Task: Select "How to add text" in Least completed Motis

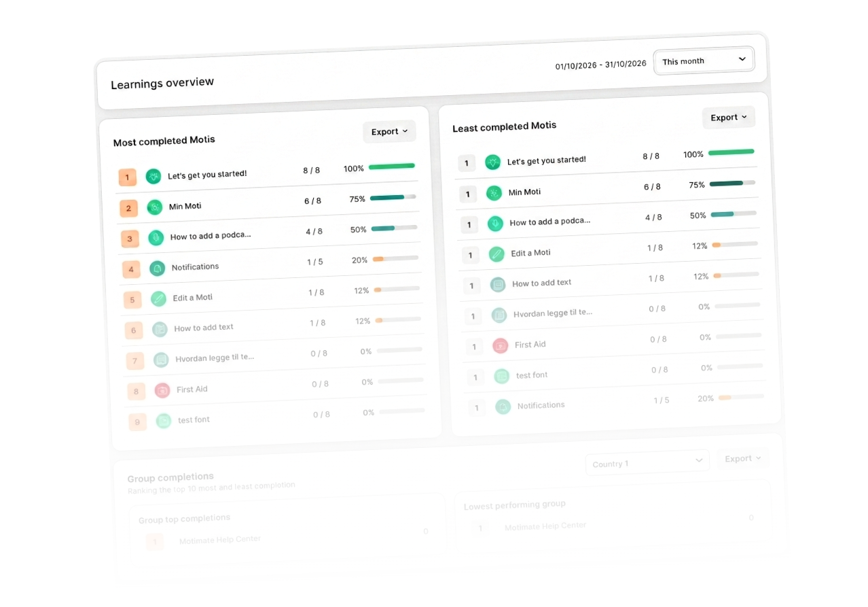Action: tap(541, 283)
